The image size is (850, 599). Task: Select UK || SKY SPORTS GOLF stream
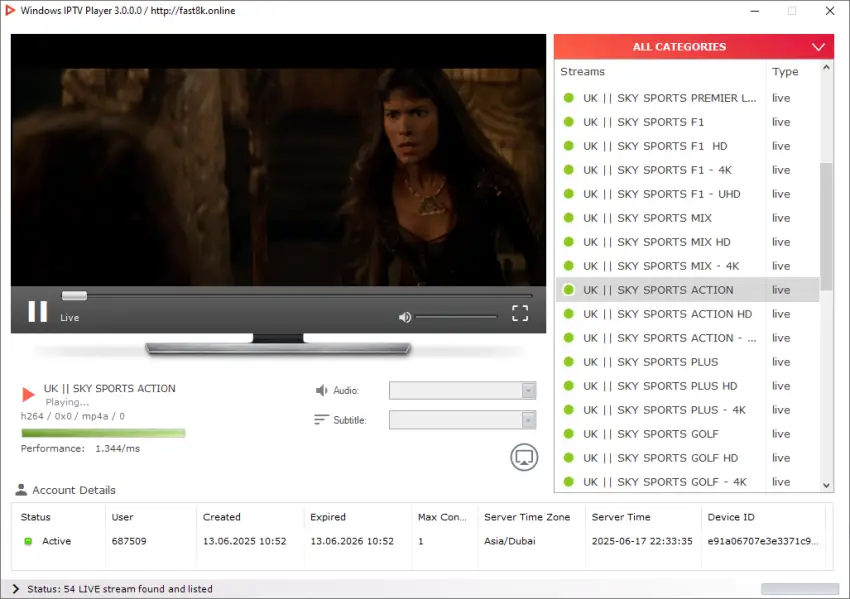coord(687,434)
